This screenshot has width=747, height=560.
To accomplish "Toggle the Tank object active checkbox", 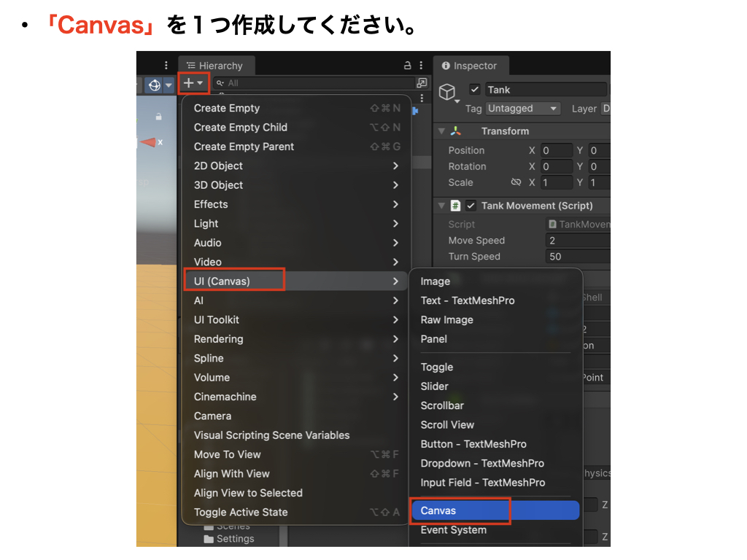I will point(475,90).
